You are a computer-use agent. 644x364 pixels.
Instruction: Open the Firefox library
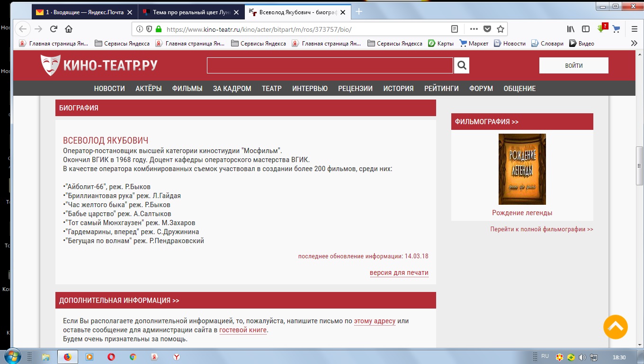(571, 29)
